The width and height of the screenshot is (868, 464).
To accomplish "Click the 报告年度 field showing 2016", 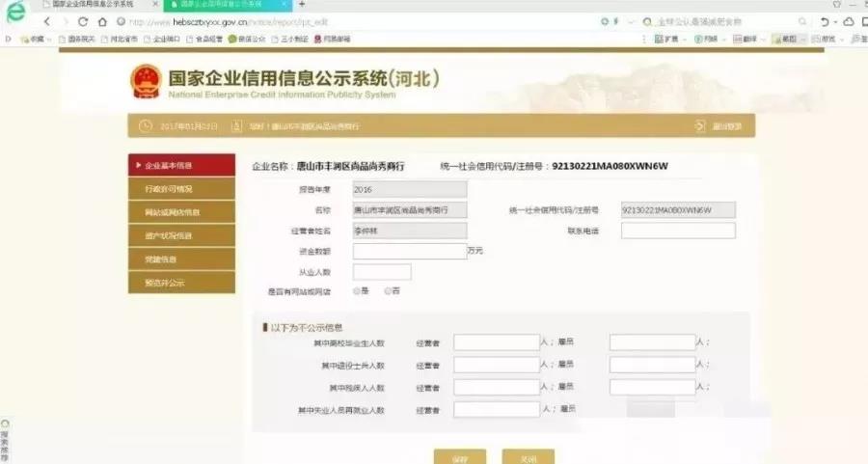I will coord(410,189).
